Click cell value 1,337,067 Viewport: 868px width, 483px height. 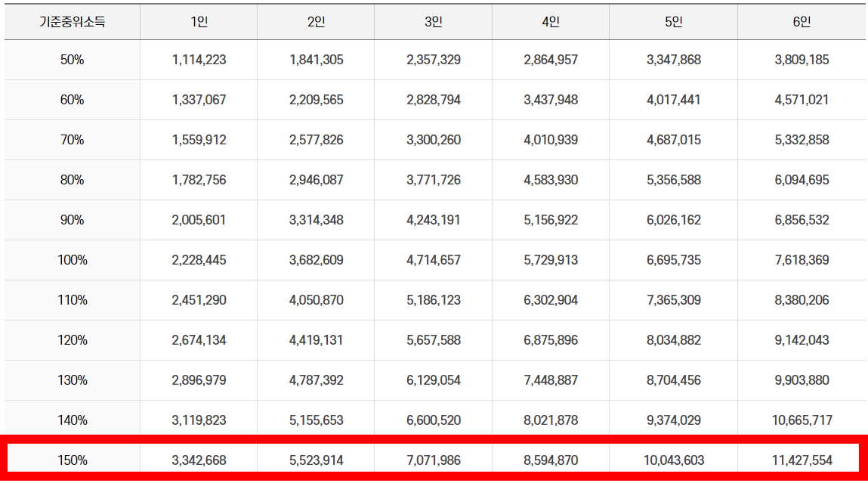pyautogui.click(x=199, y=100)
